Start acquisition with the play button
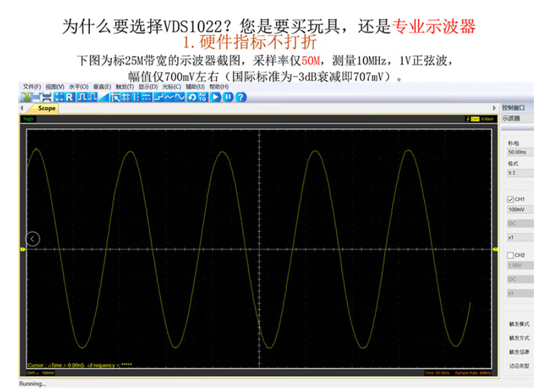Viewport: 548px width, 392px height. 216,97
